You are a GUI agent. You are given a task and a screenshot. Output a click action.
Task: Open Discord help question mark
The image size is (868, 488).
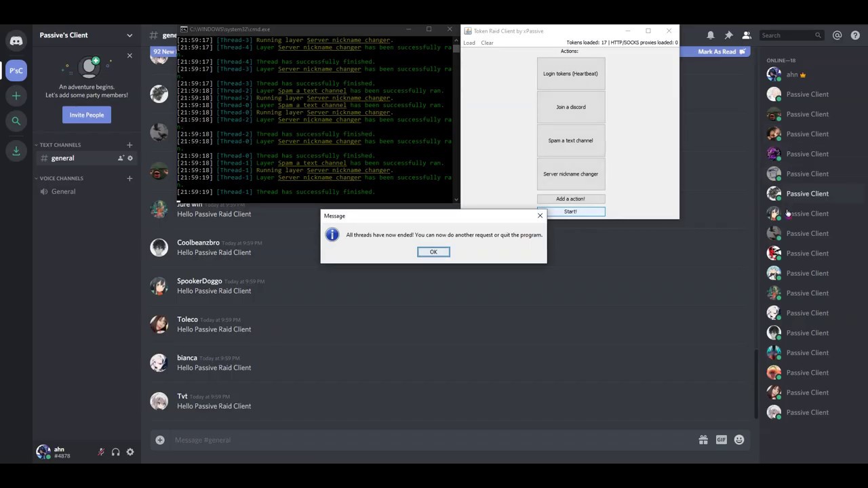click(x=855, y=35)
